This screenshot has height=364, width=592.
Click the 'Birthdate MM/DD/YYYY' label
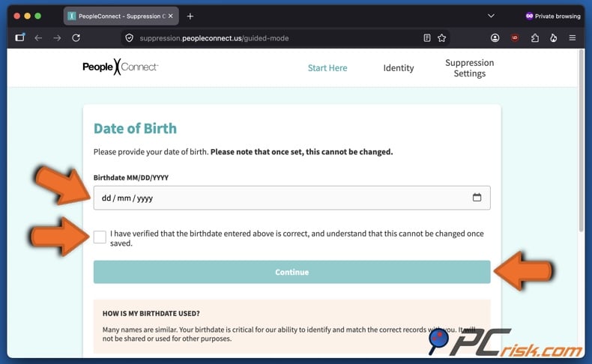coord(131,178)
